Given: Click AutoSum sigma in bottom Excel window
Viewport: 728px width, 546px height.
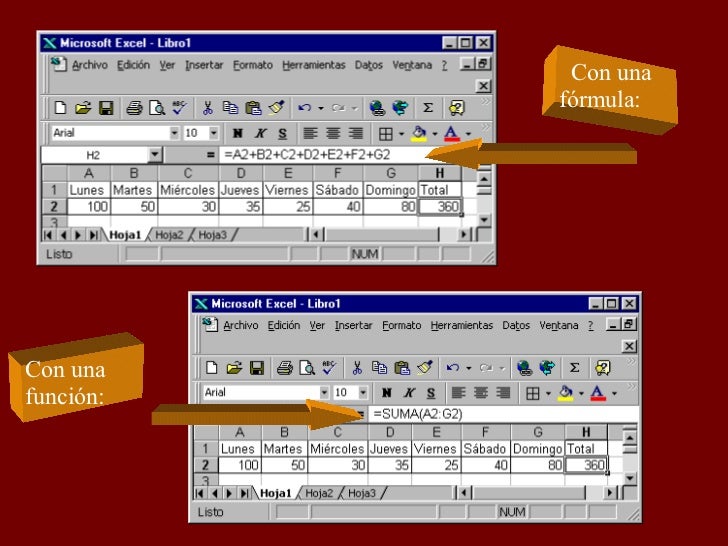Looking at the screenshot, I should (574, 368).
